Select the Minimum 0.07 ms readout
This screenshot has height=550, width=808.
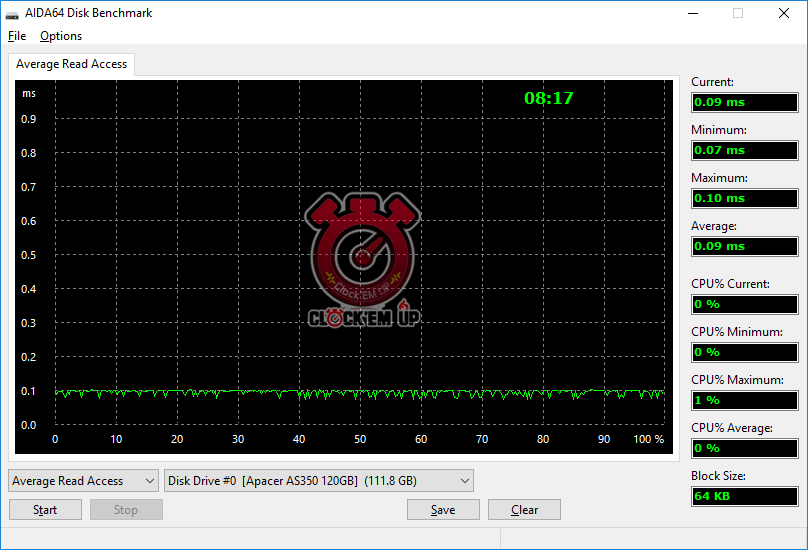(x=744, y=150)
